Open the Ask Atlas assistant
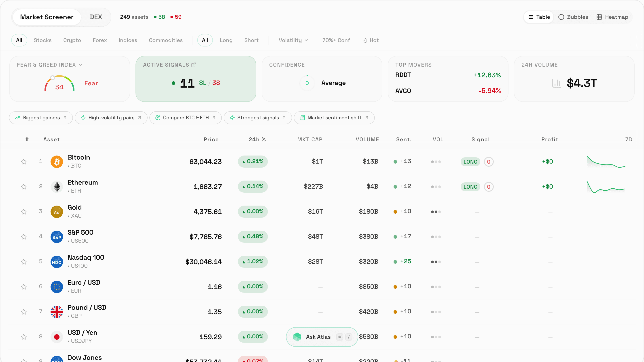Screen dimensions: 644x362 tap(322, 337)
